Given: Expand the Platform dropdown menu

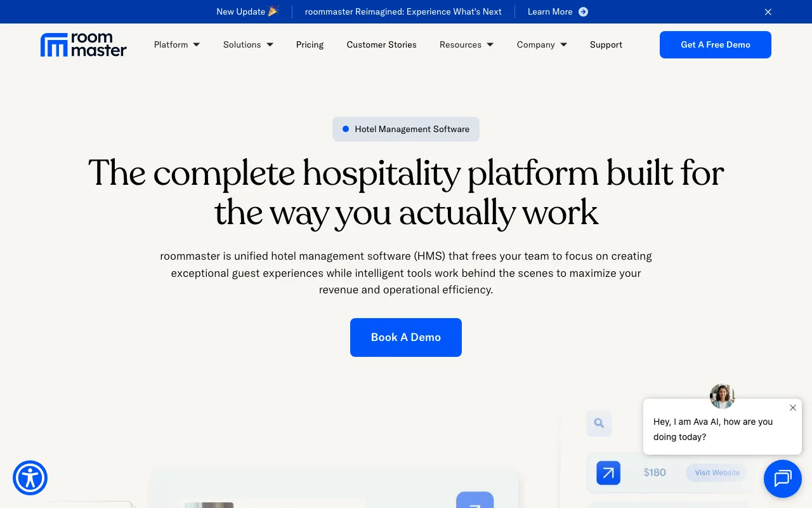Looking at the screenshot, I should click(x=177, y=44).
